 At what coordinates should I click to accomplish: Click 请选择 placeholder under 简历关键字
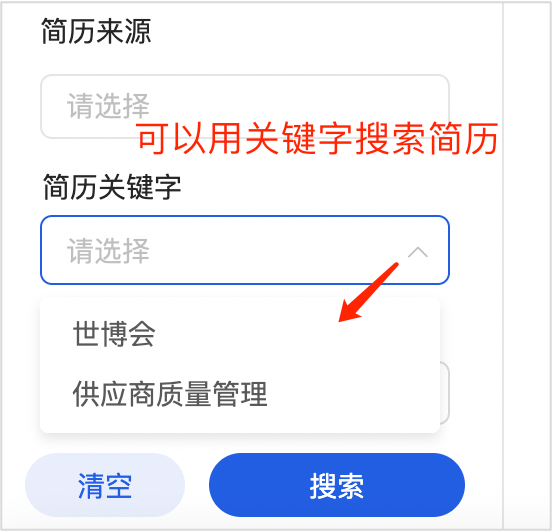tap(108, 250)
